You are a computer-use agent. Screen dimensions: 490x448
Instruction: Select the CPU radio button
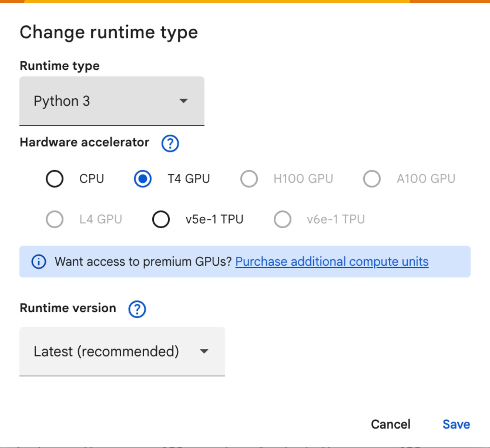click(54, 179)
